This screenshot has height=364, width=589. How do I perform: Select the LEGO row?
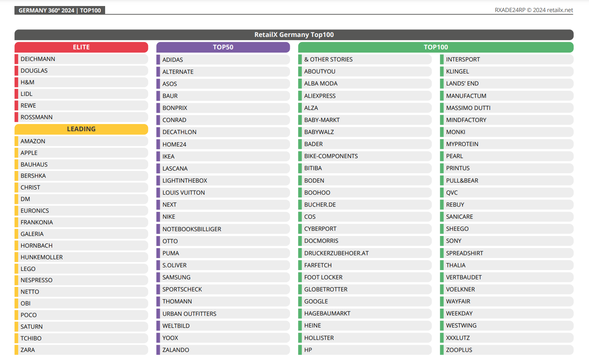point(81,269)
